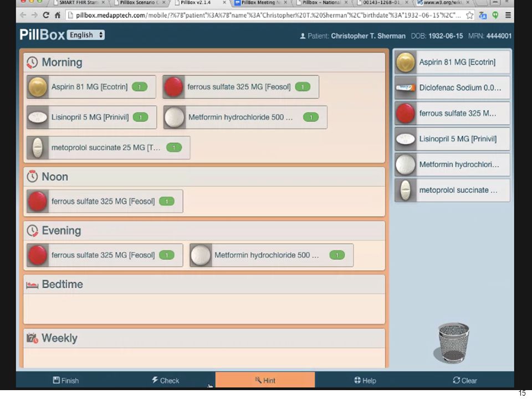532x399 pixels.
Task: Click the PillBox logo
Action: click(42, 34)
